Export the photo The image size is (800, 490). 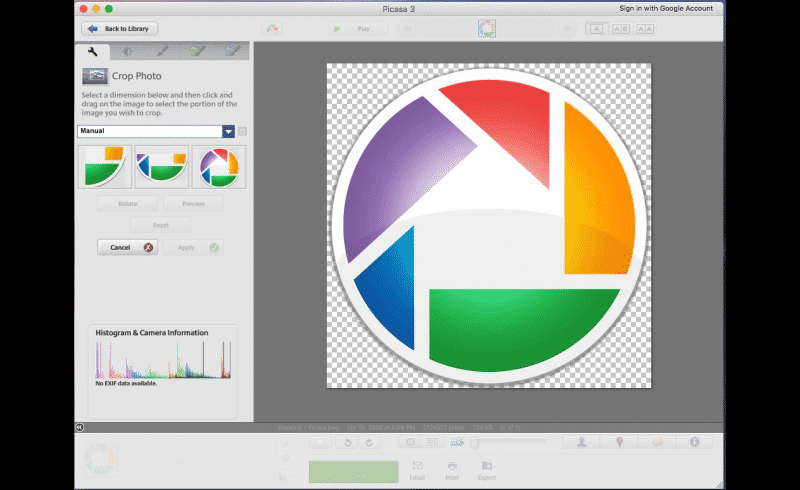coord(487,471)
